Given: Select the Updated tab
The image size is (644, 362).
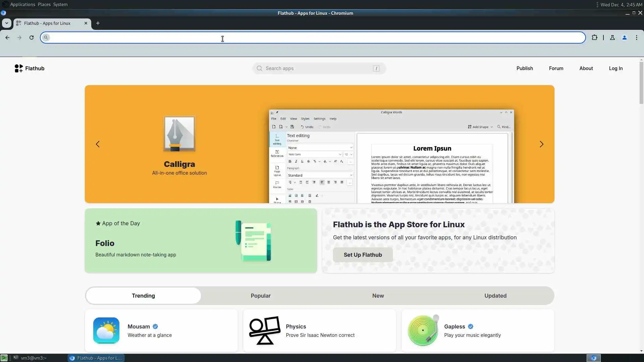Looking at the screenshot, I should coord(495,296).
